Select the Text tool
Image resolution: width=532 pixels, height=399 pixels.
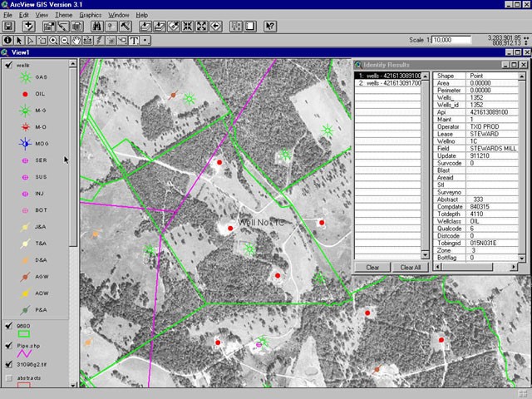[x=133, y=40]
